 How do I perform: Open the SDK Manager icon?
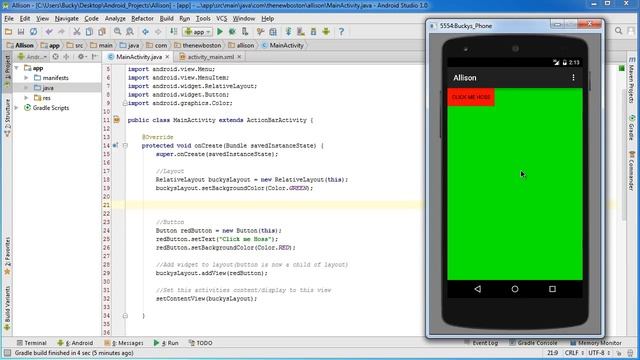[313, 31]
